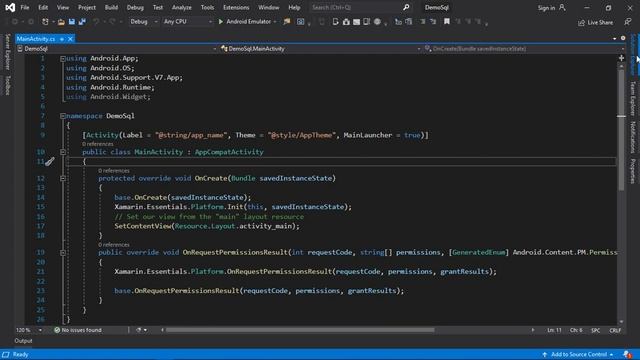Click the envelope-shaped toolbar icon
The width and height of the screenshot is (640, 360).
356,22
